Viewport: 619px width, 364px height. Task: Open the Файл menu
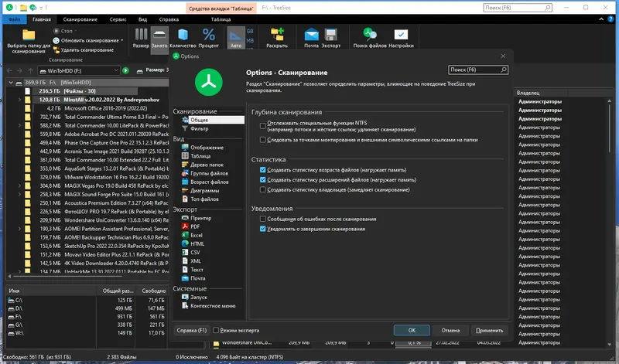(x=14, y=19)
